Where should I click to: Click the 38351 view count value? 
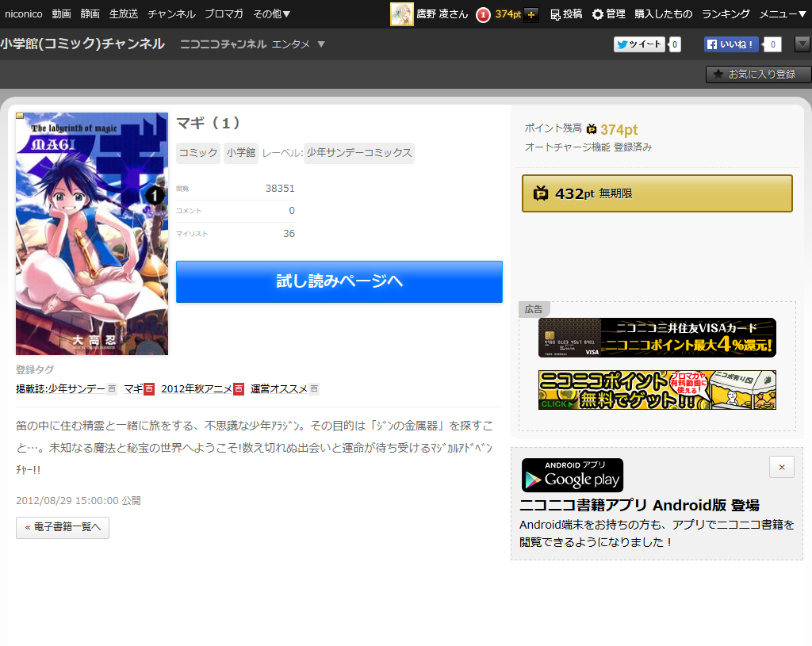tap(280, 189)
